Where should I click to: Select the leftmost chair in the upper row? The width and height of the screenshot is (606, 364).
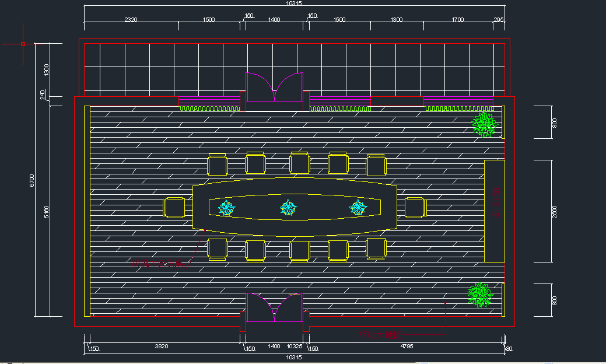click(217, 165)
